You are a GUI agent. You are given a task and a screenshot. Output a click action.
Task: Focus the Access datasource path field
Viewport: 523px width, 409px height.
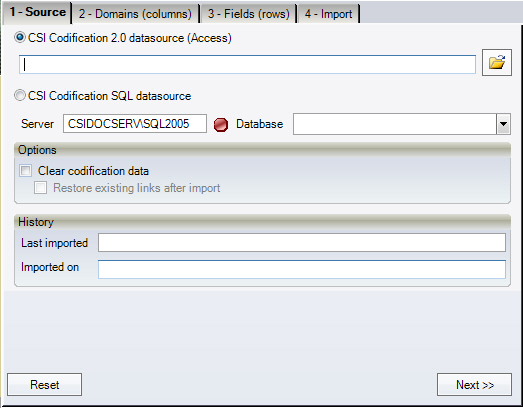247,65
